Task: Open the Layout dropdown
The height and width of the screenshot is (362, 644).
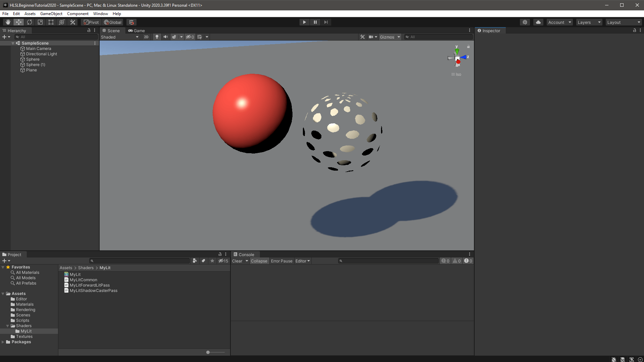Action: [624, 22]
